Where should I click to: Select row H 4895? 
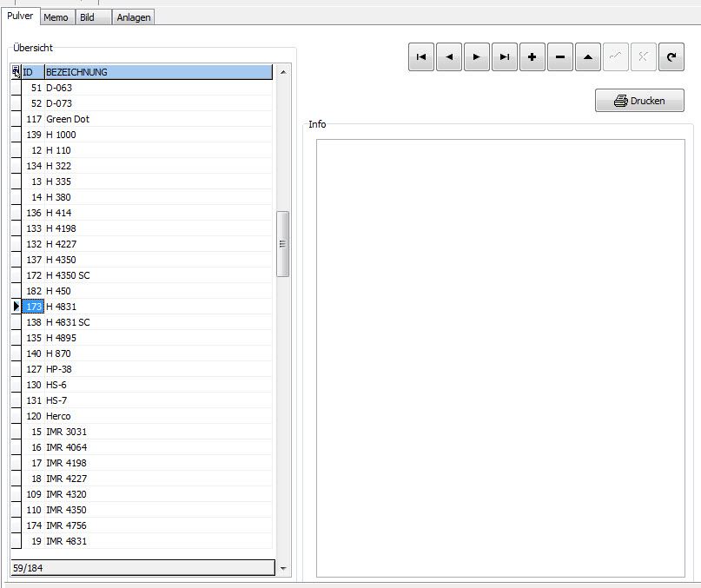click(142, 338)
